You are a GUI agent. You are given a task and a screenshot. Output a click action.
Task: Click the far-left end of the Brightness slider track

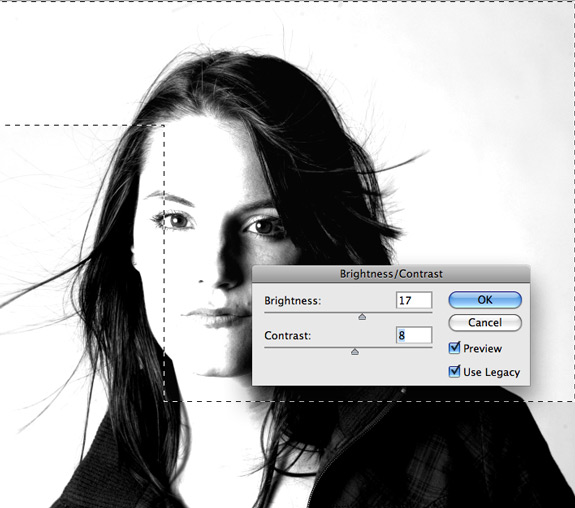click(265, 313)
